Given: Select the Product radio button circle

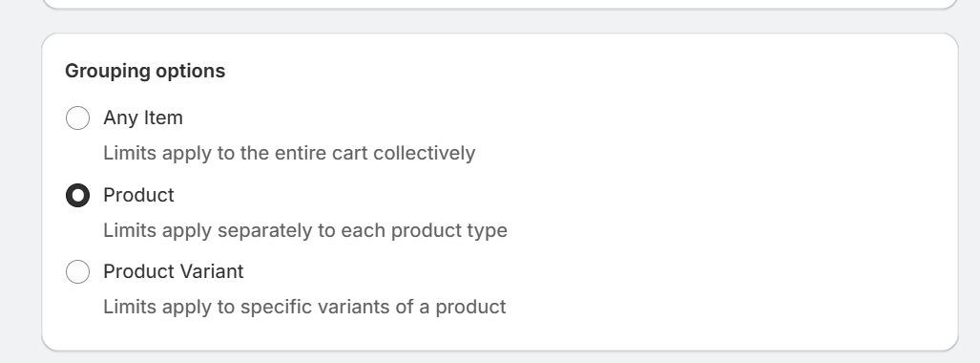Looking at the screenshot, I should (77, 195).
